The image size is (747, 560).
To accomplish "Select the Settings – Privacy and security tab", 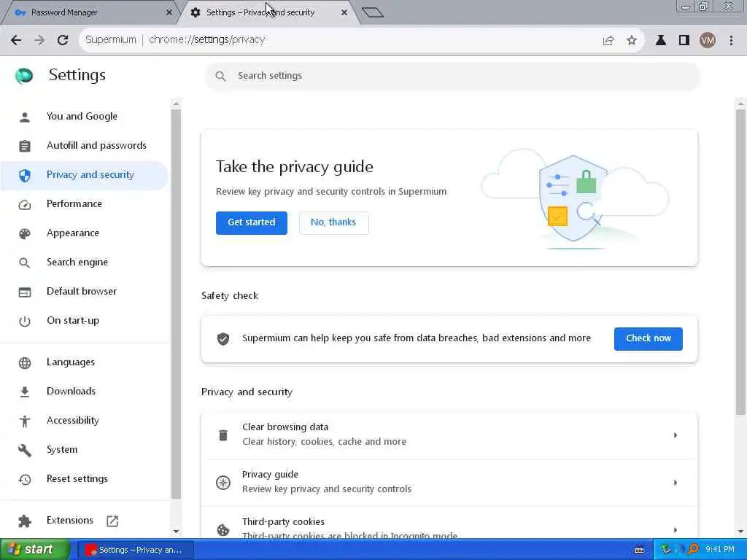I will (268, 12).
